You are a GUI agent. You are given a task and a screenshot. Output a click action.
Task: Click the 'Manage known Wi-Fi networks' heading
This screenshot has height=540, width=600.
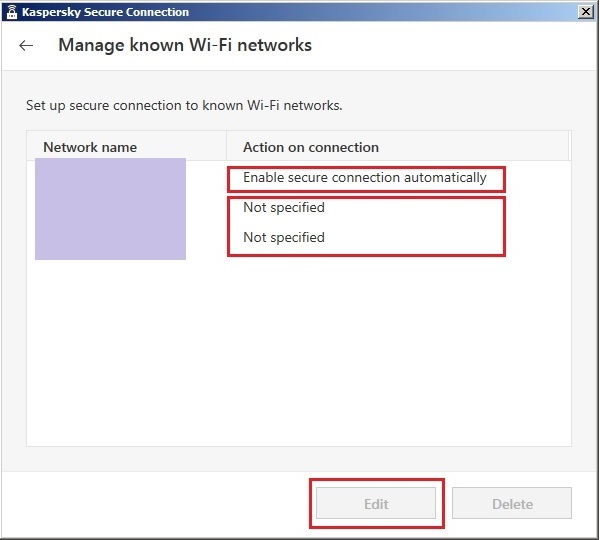tap(185, 46)
